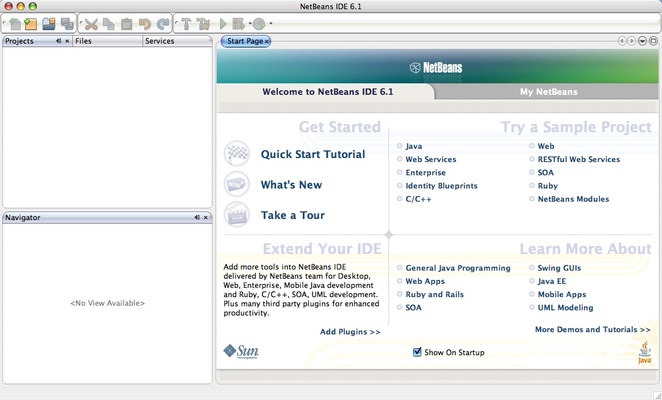Open the Take a Tour link
The height and width of the screenshot is (400, 662).
pos(293,215)
